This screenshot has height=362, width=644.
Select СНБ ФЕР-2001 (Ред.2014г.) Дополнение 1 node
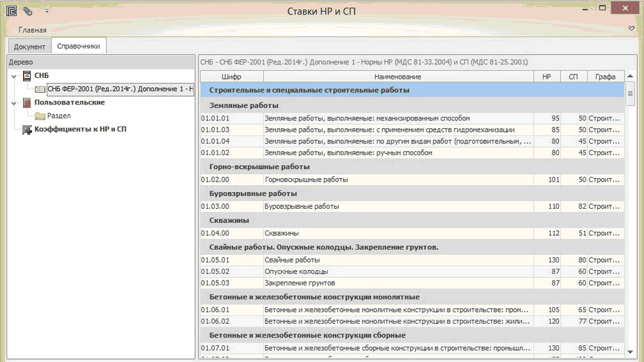pyautogui.click(x=121, y=89)
